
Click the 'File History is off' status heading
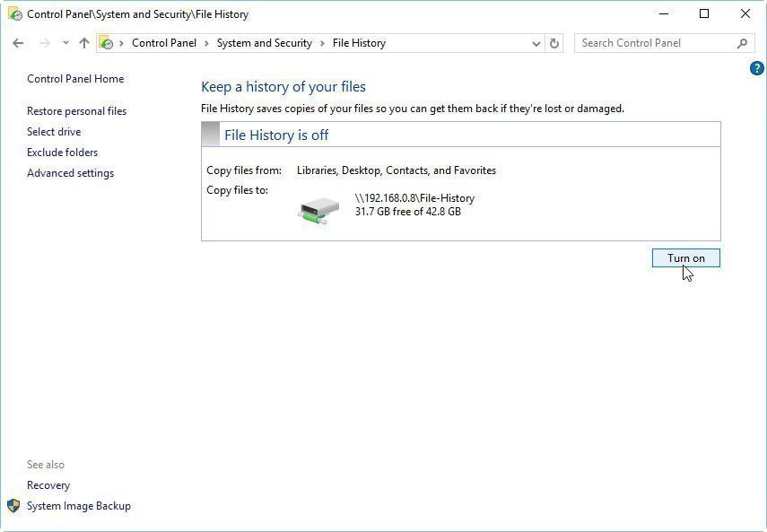click(276, 135)
